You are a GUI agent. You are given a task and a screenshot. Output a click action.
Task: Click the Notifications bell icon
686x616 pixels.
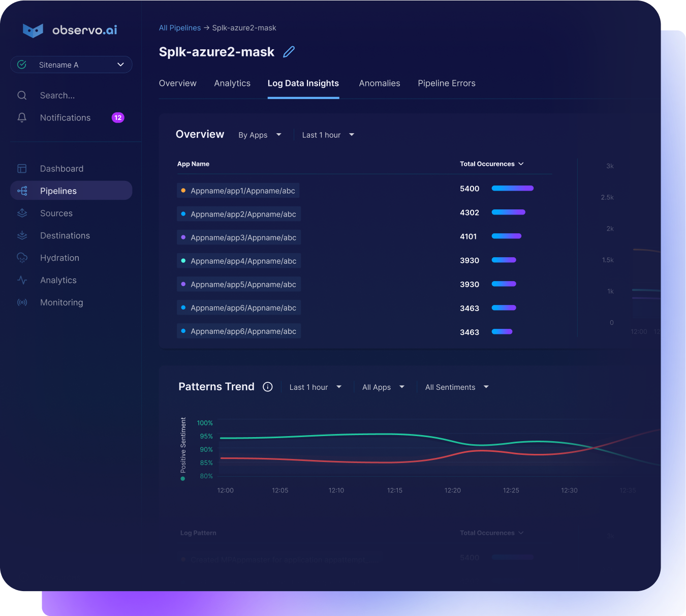coord(22,118)
